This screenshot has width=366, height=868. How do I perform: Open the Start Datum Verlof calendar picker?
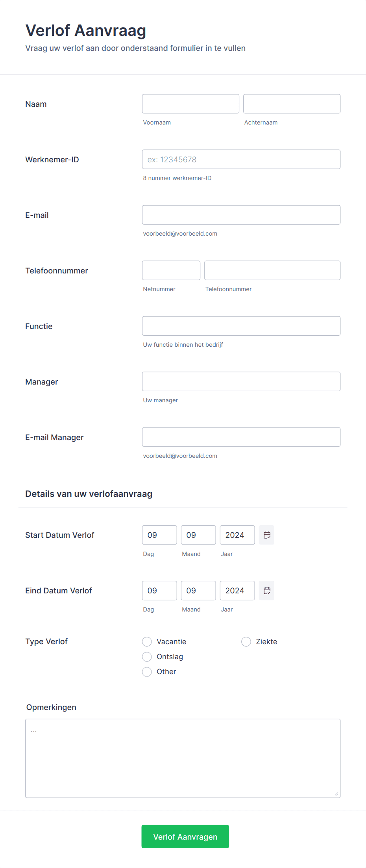coord(266,535)
